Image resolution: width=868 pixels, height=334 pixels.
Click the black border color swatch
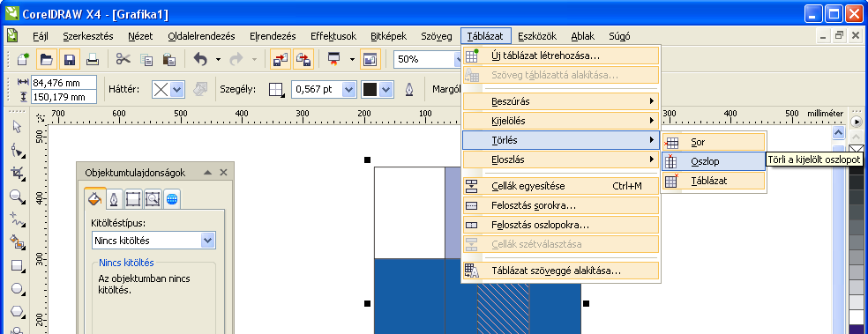coord(370,90)
